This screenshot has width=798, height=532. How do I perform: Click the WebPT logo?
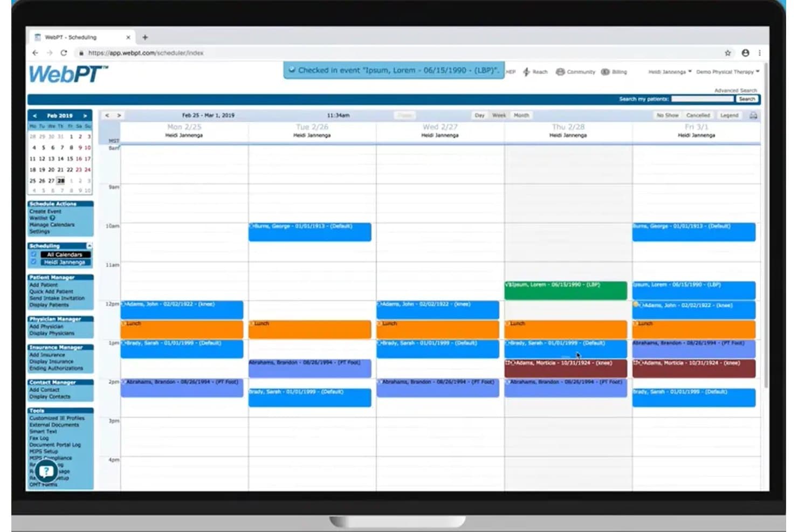coord(68,74)
